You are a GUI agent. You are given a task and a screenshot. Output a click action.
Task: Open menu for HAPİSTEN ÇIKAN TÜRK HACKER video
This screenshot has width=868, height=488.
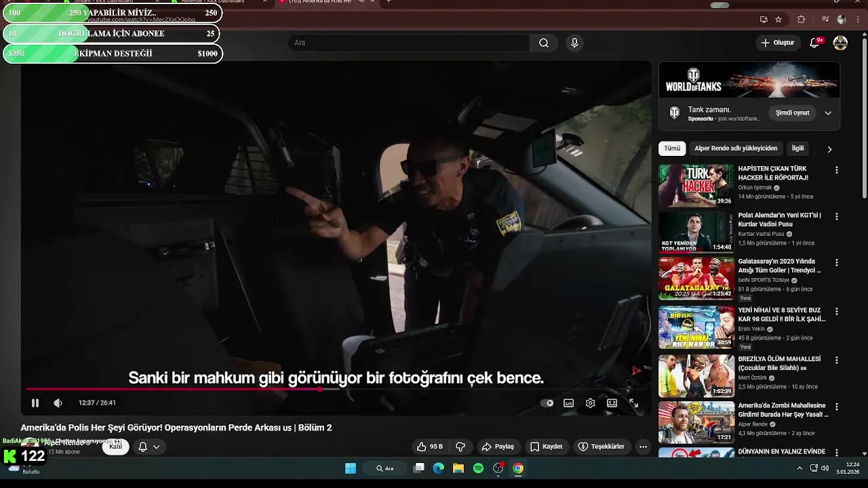pos(836,170)
